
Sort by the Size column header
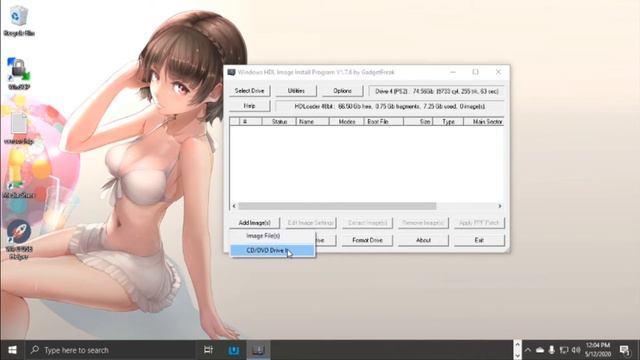418,122
